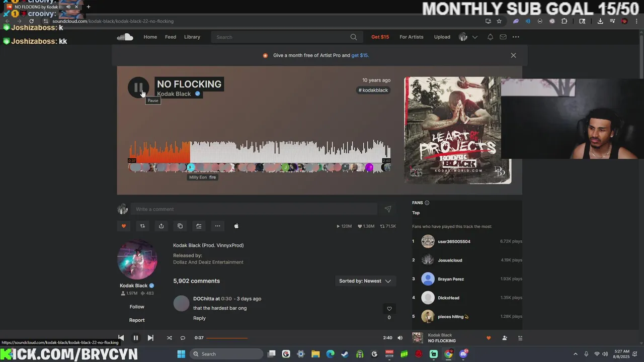
Task: Open the messages envelope icon
Action: pyautogui.click(x=503, y=37)
